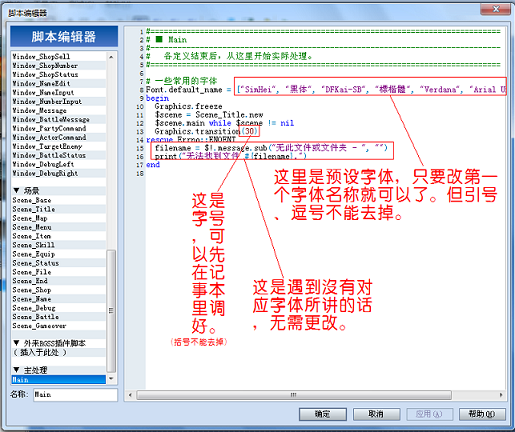Select Window_PartyCommand script
515x432 pixels.
coord(59,128)
